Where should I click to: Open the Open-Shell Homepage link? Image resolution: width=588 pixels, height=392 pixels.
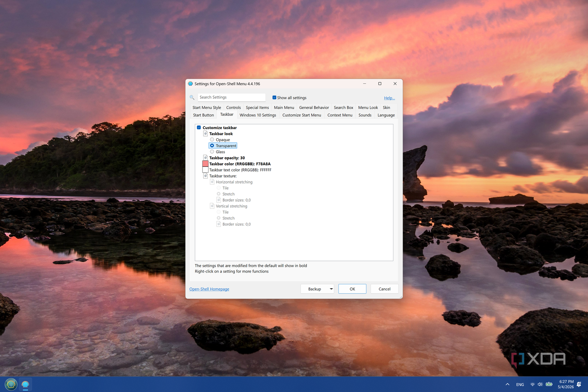[209, 289]
